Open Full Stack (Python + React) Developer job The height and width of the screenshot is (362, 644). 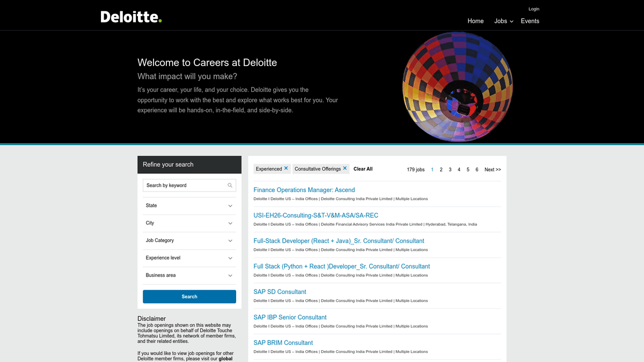341,267
